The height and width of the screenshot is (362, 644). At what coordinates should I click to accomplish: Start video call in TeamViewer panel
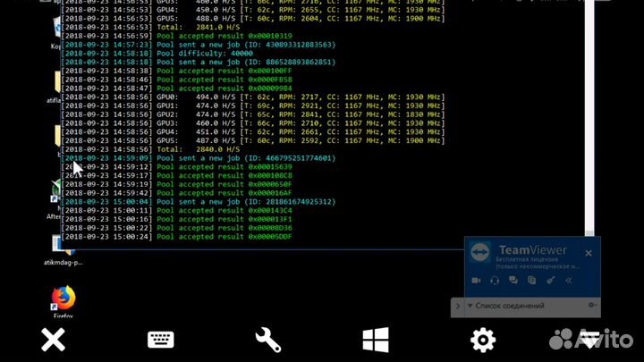[476, 281]
